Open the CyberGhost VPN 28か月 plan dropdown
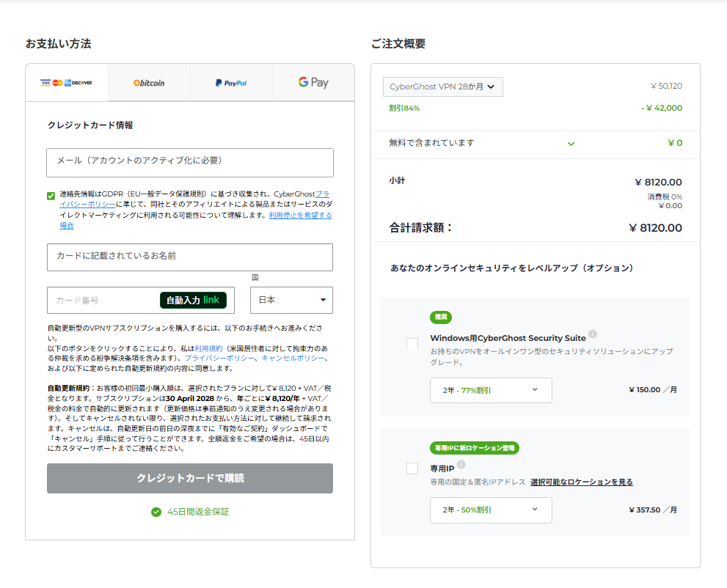 [442, 87]
